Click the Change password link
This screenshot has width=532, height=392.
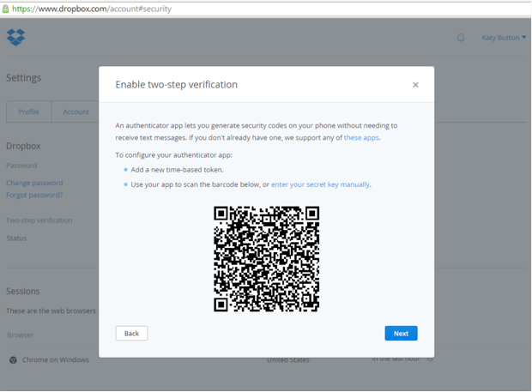(34, 183)
